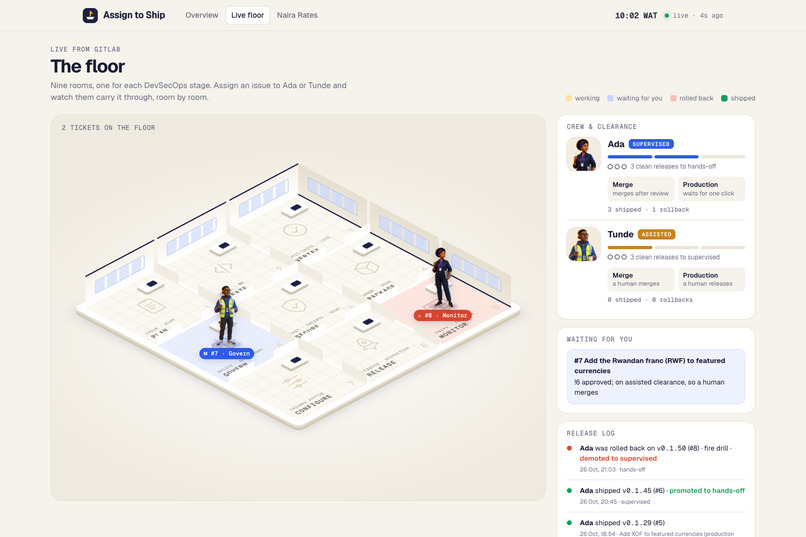Click Tunde's ASSISTED badge
The image size is (806, 537).
click(x=656, y=234)
